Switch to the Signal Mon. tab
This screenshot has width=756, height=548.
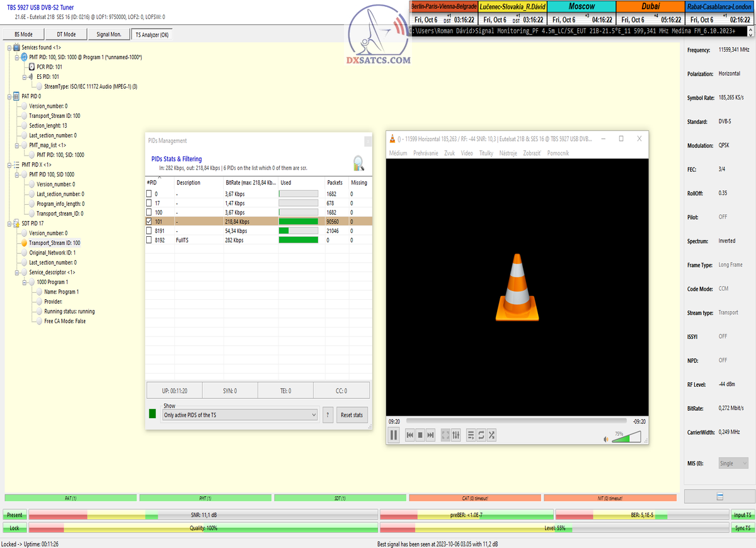pyautogui.click(x=108, y=35)
